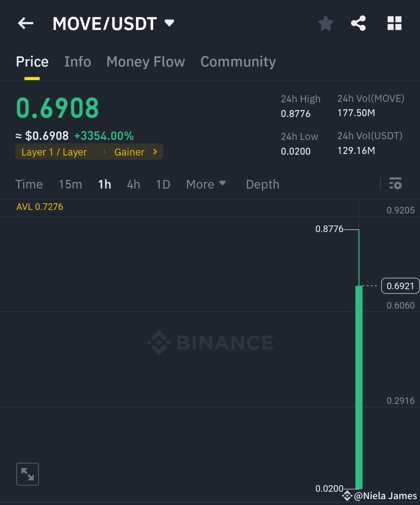Select the Time chart view

click(x=29, y=184)
